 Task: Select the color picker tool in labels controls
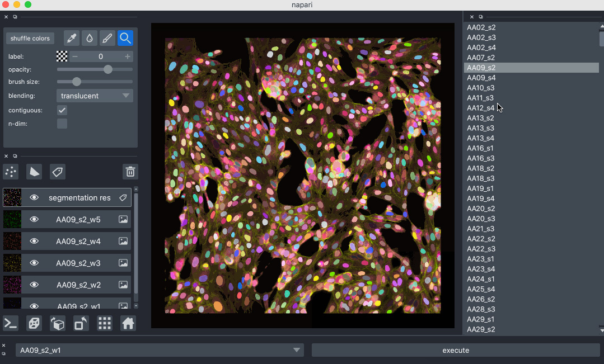71,37
